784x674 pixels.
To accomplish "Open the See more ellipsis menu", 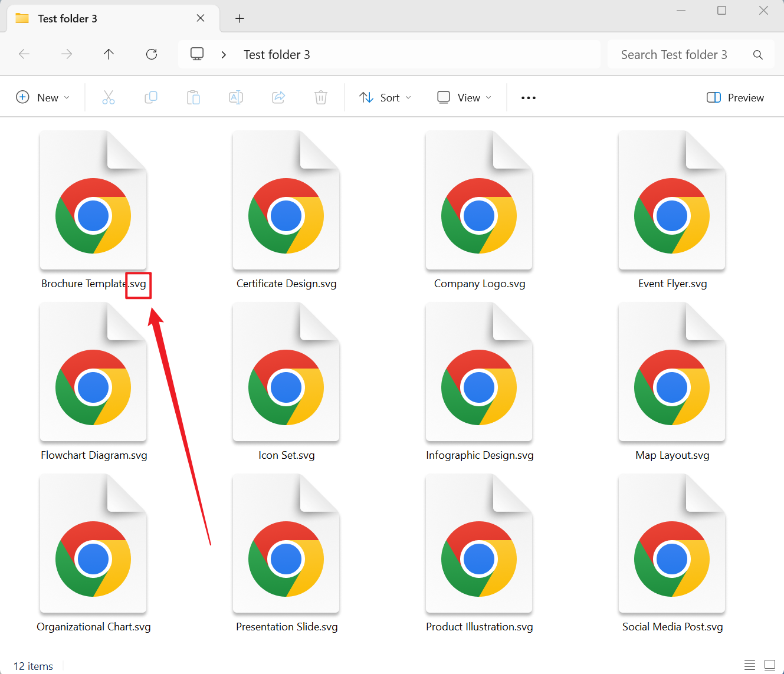I will pyautogui.click(x=529, y=97).
